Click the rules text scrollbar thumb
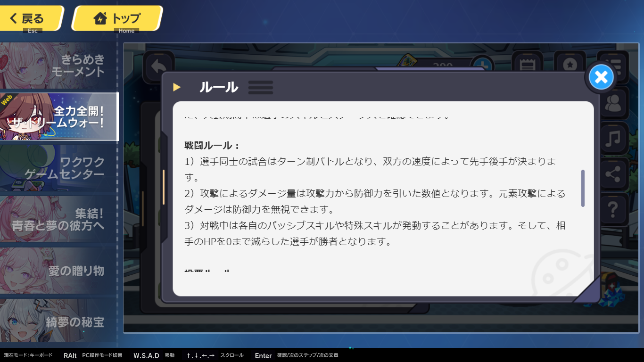Image resolution: width=644 pixels, height=362 pixels. [x=583, y=188]
